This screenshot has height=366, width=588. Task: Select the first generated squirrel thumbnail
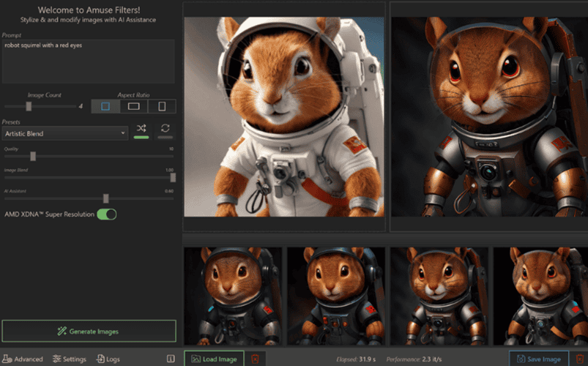click(x=232, y=296)
